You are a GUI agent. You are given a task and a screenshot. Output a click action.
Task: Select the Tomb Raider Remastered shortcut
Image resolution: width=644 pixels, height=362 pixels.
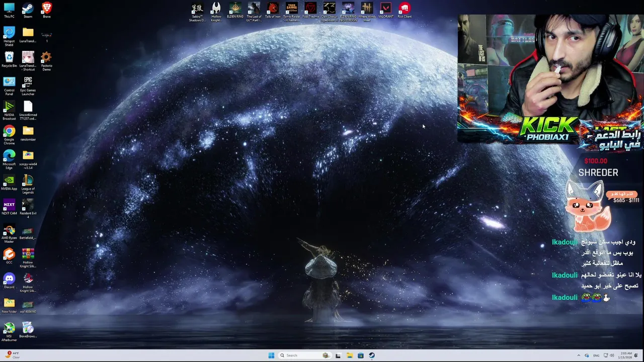click(x=291, y=13)
